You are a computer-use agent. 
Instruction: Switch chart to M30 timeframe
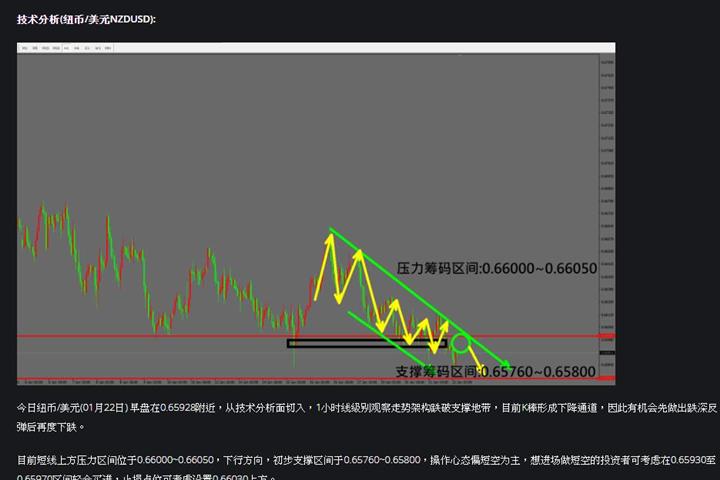56,48
